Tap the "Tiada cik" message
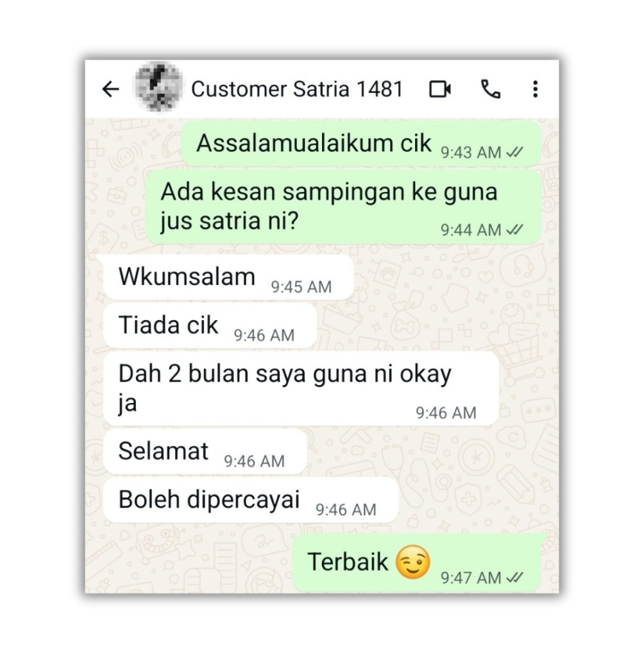 [210, 325]
